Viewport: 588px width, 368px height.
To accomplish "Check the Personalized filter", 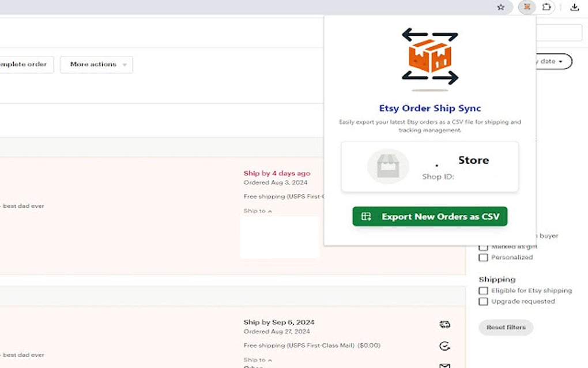I will pyautogui.click(x=483, y=257).
